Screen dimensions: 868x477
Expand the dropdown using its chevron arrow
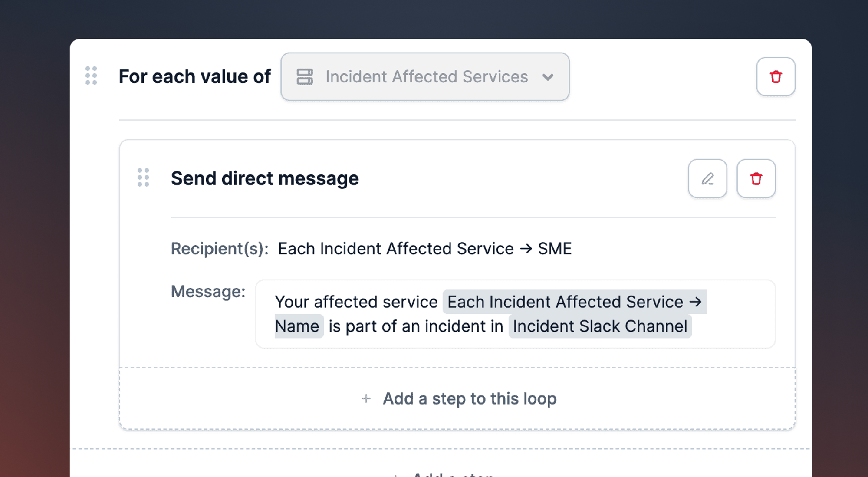pos(548,77)
